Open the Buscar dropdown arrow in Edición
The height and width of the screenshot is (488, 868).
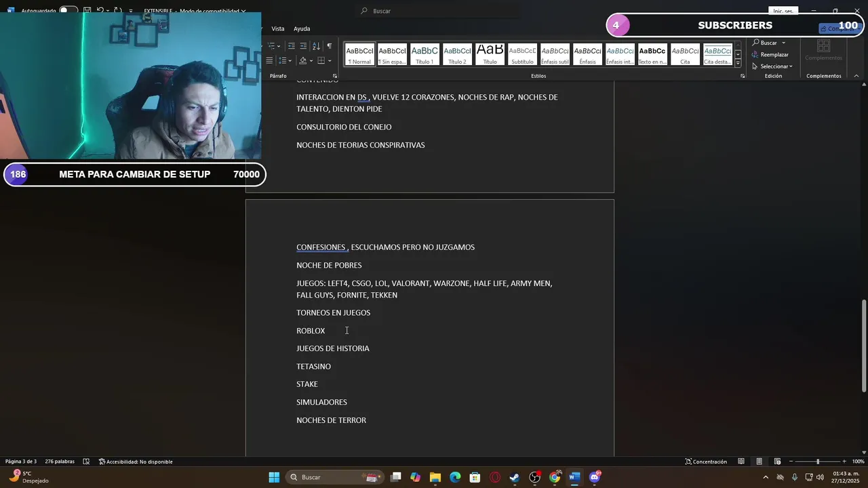(784, 43)
